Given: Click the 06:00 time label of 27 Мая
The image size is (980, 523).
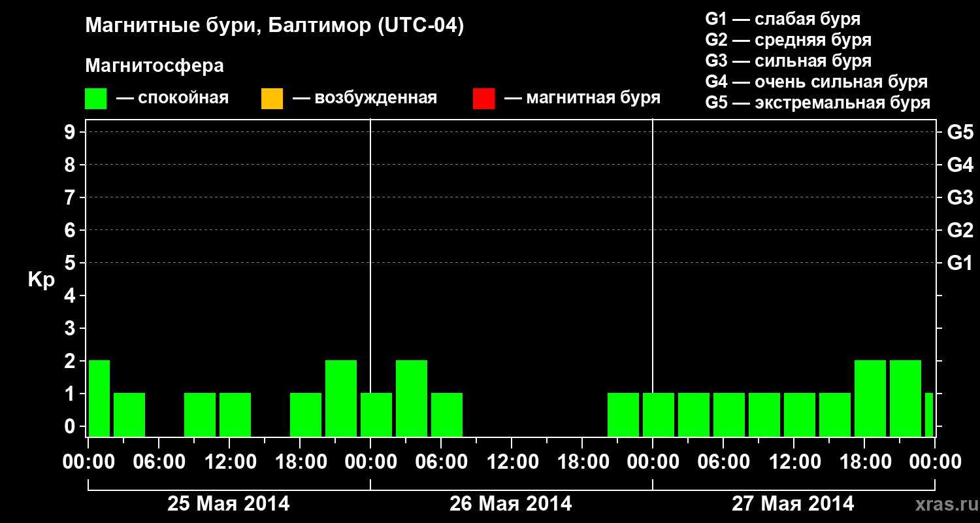Looking at the screenshot, I should (x=723, y=462).
